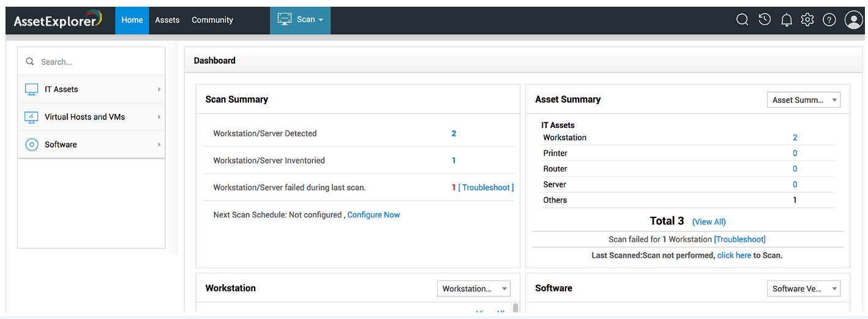Click the IT Assets monitor icon
The image size is (868, 319).
coord(31,89)
